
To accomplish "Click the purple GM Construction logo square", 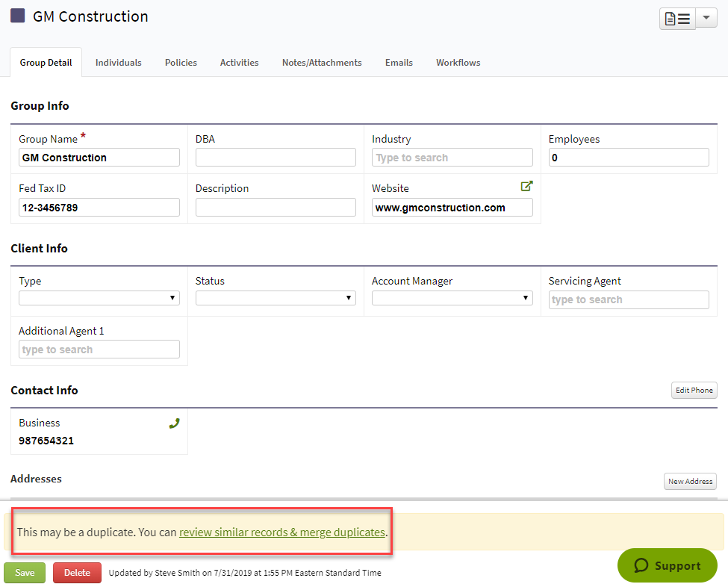I will [x=18, y=15].
